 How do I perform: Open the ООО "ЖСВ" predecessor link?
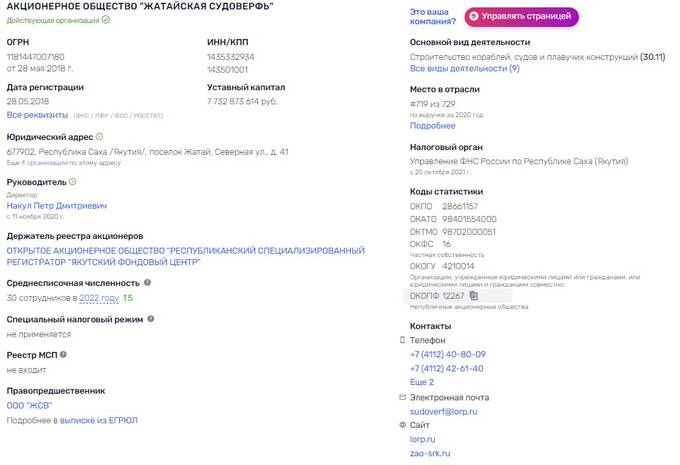pos(29,406)
